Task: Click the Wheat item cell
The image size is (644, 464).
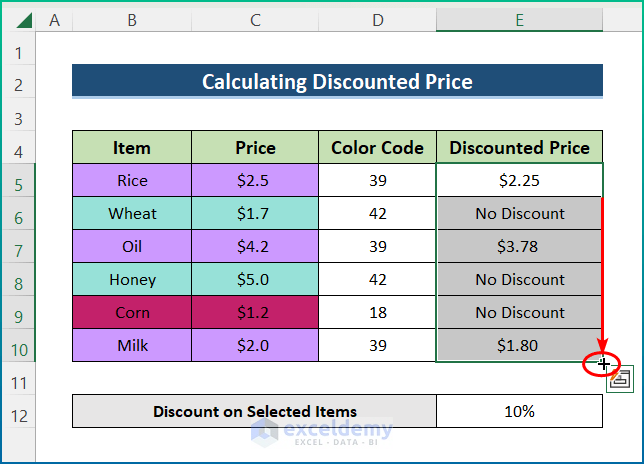Action: (x=132, y=214)
